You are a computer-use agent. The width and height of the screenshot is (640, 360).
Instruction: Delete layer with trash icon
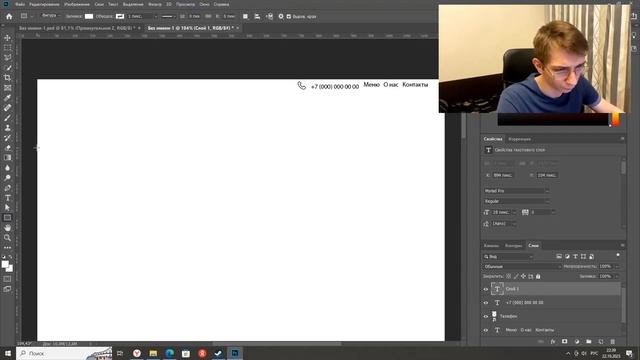click(613, 342)
